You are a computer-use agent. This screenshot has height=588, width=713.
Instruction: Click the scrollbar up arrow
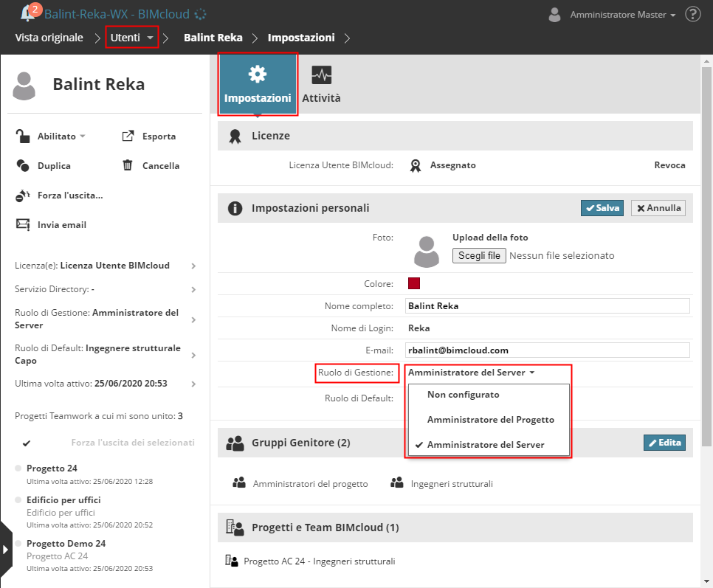click(x=706, y=61)
